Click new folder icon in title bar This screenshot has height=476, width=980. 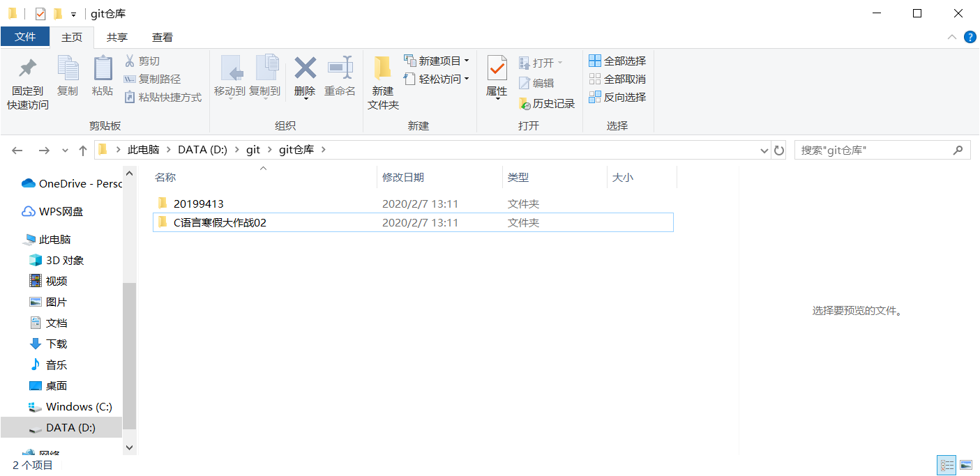click(58, 14)
